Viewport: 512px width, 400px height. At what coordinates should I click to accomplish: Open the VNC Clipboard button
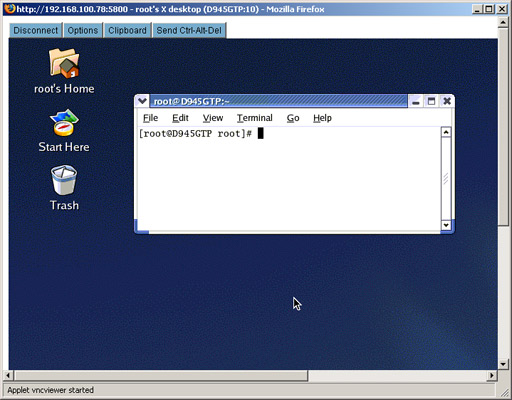click(x=127, y=30)
